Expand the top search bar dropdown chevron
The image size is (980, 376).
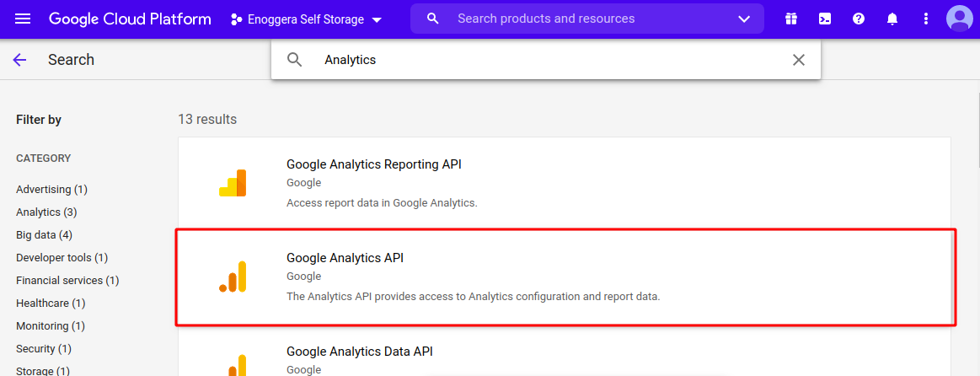click(x=744, y=19)
